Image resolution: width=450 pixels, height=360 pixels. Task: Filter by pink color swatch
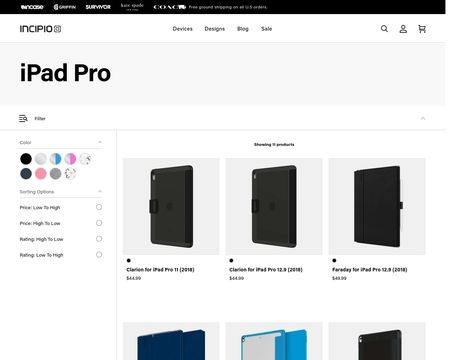[41, 173]
